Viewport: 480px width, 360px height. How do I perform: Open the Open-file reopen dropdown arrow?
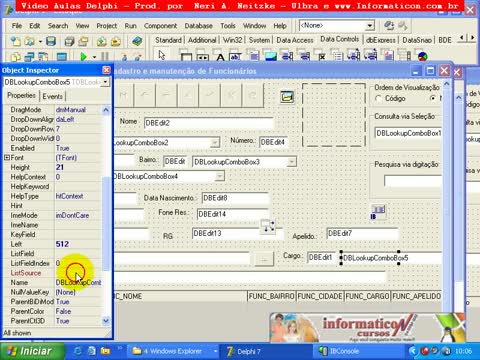coord(40,41)
